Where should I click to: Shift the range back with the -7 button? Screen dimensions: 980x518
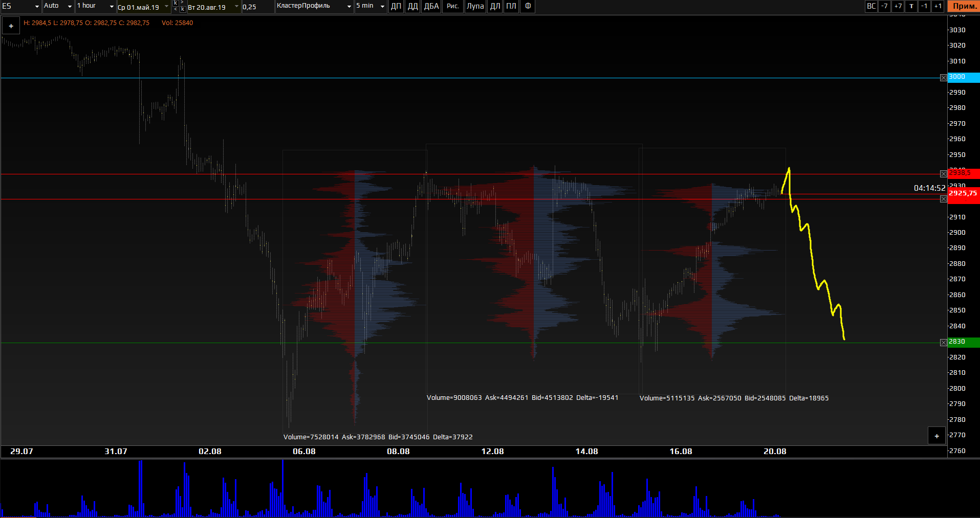(884, 6)
